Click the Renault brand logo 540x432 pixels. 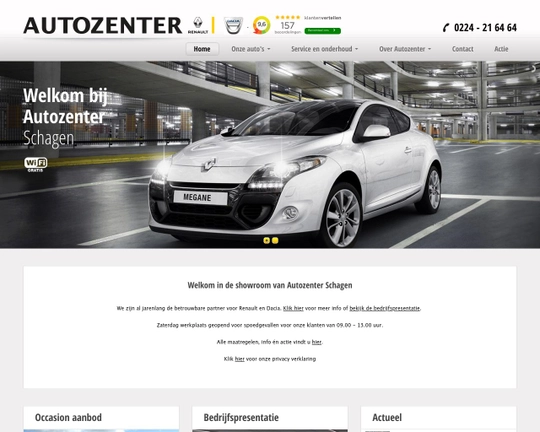coord(198,25)
